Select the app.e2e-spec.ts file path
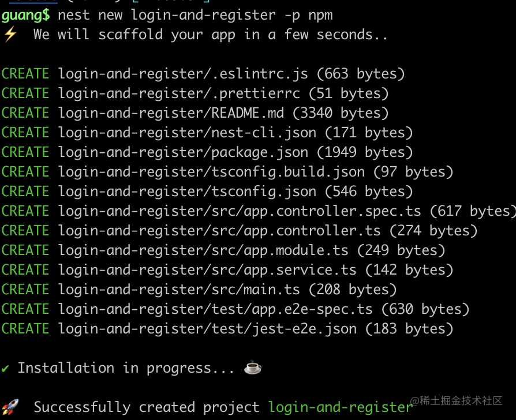The height and width of the screenshot is (420, 516). coord(215,309)
